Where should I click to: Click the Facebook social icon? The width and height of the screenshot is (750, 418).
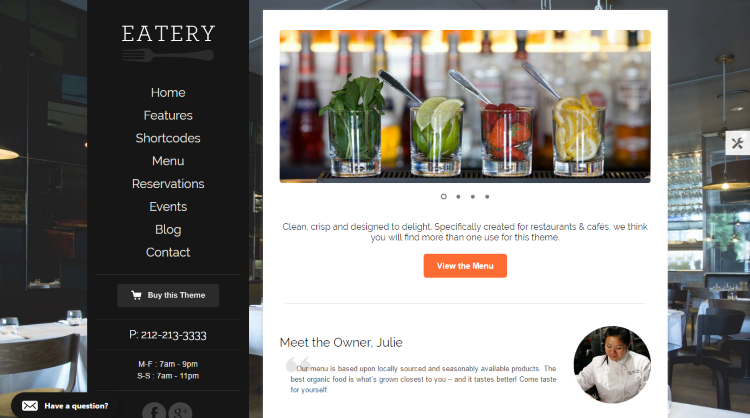(x=154, y=410)
